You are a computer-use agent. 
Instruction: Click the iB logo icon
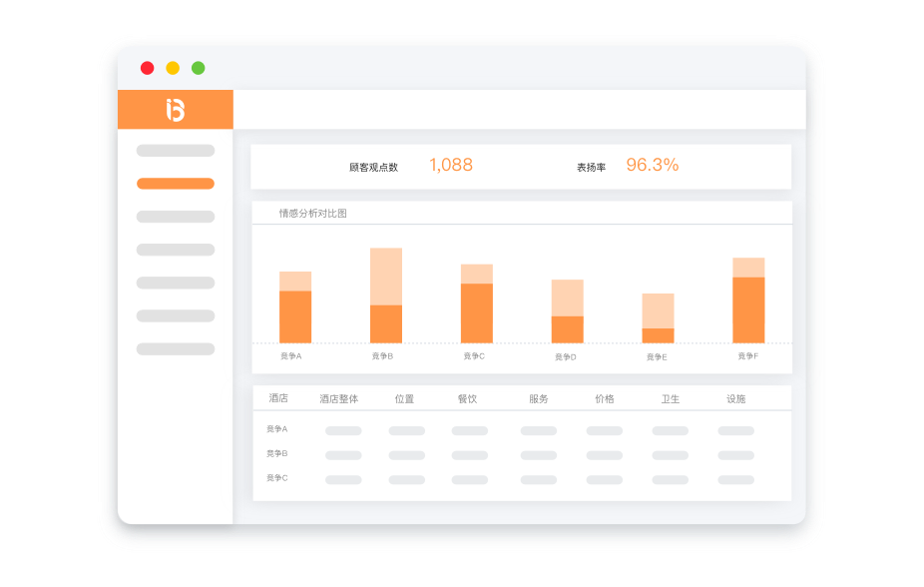tap(176, 108)
